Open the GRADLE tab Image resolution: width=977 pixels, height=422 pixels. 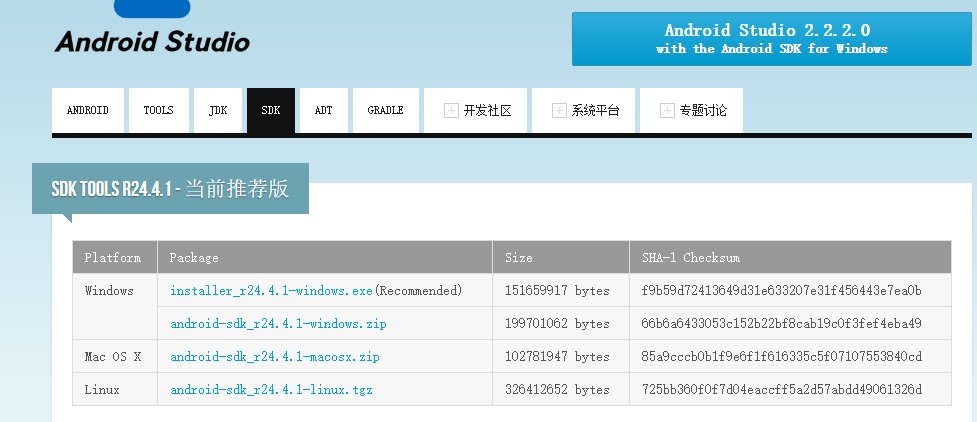tap(386, 110)
